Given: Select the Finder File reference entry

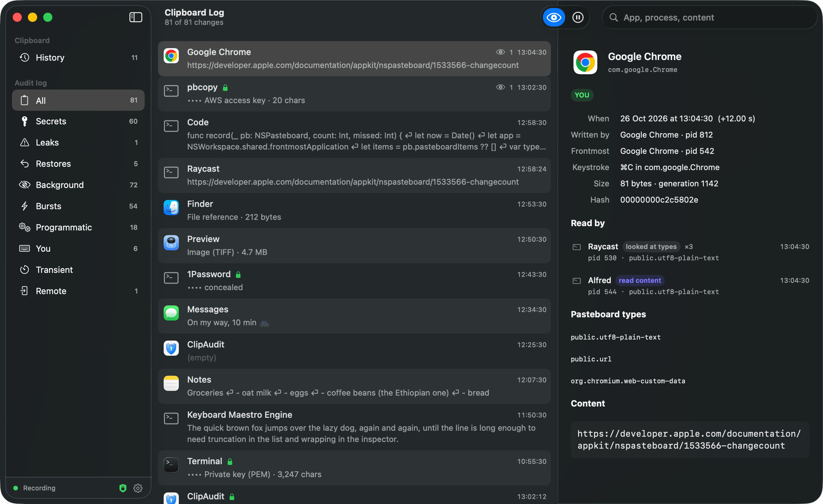Looking at the screenshot, I should tap(354, 211).
